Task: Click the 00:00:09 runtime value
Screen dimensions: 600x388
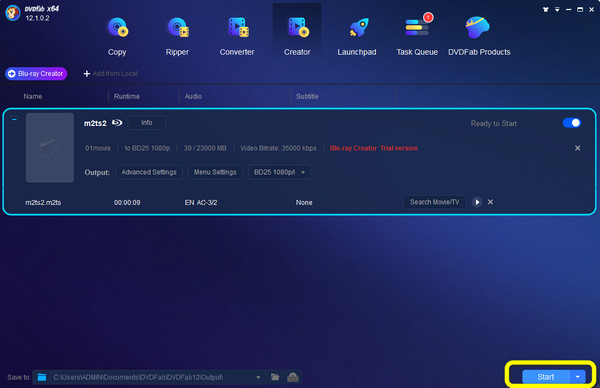Action: (127, 202)
